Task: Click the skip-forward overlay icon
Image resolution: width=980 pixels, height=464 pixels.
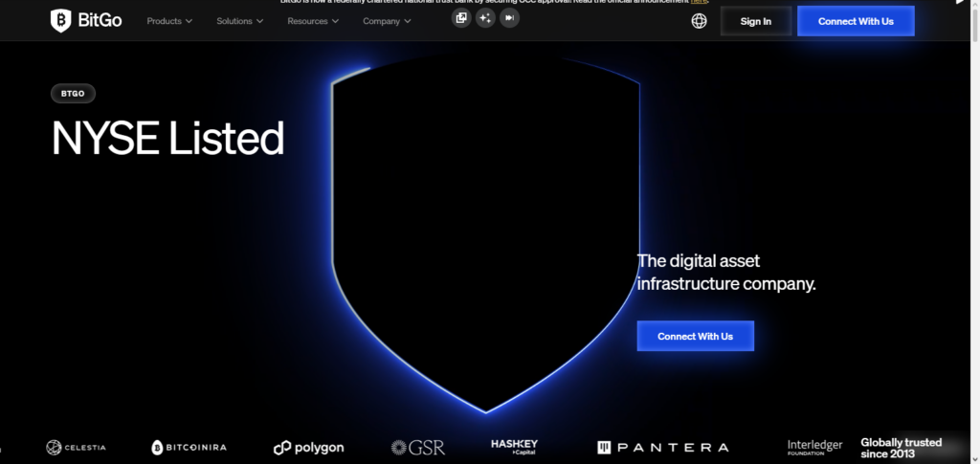Action: click(509, 18)
